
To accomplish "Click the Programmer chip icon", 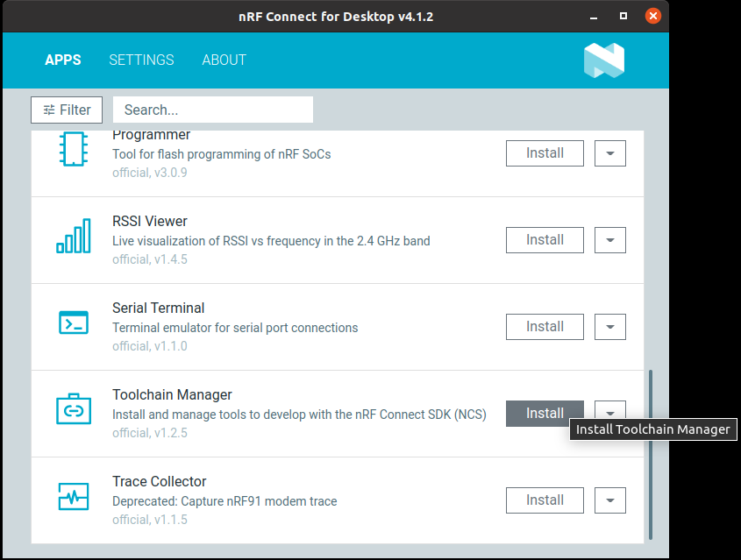I will (x=74, y=149).
